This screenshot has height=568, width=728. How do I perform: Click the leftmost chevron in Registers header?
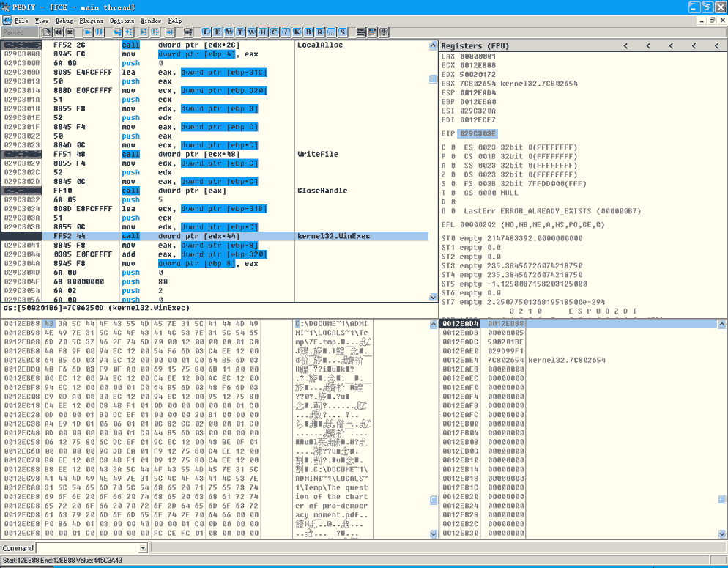pyautogui.click(x=625, y=46)
